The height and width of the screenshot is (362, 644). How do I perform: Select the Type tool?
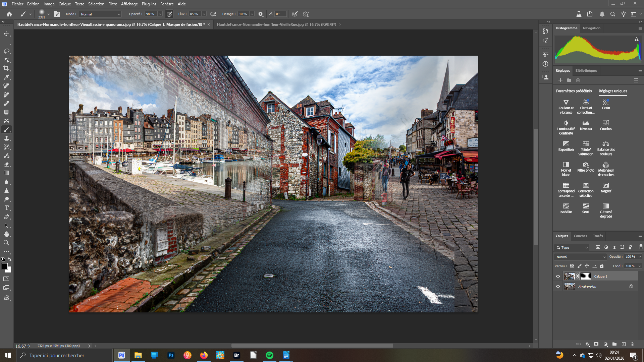[x=6, y=208]
